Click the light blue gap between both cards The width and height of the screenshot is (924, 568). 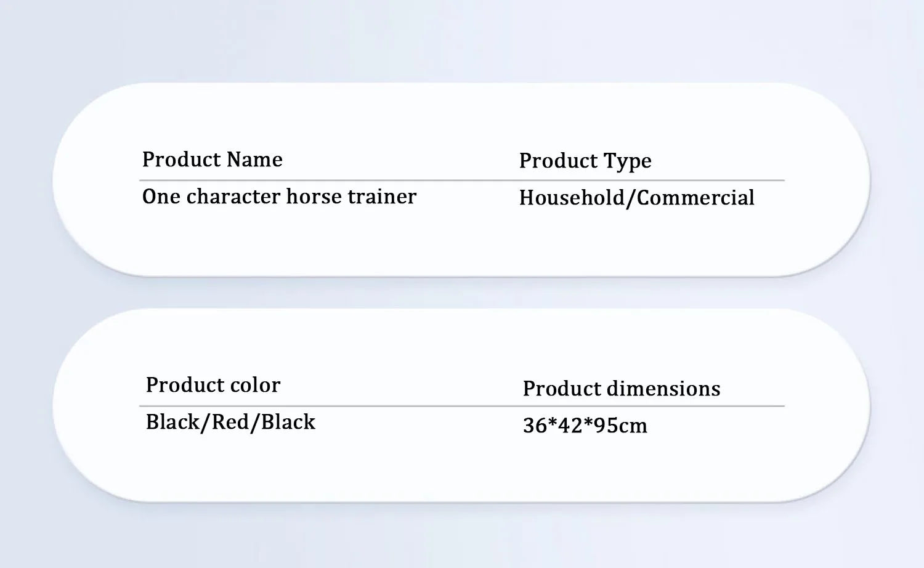click(x=462, y=293)
